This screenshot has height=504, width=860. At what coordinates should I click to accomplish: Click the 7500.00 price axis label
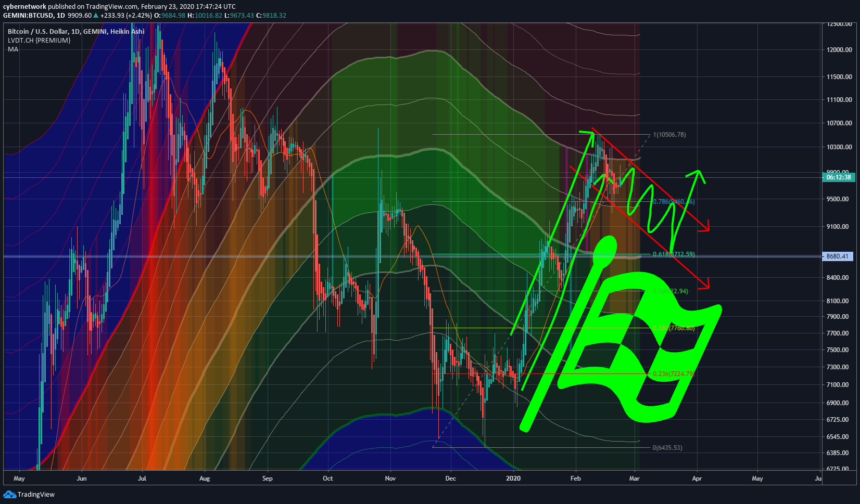coord(838,350)
